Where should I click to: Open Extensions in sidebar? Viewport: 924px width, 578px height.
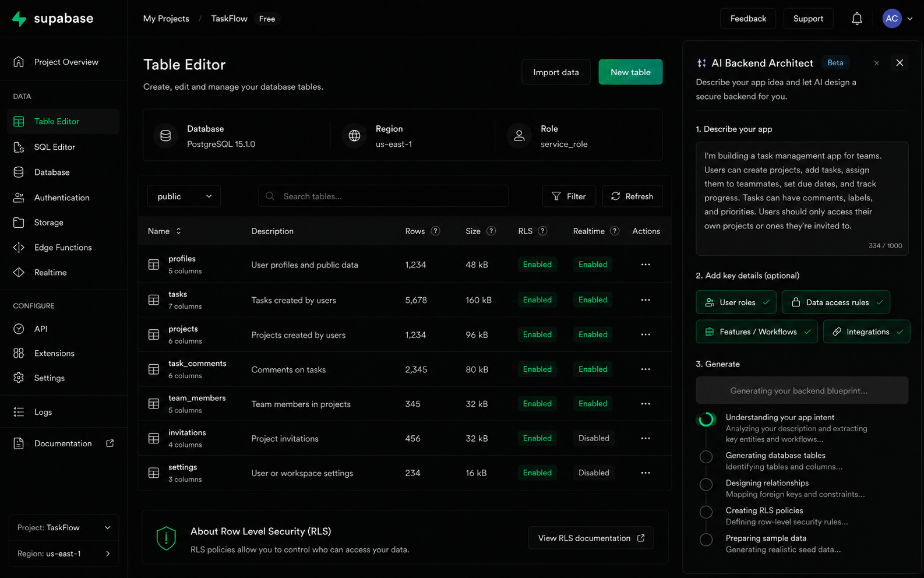click(x=64, y=353)
